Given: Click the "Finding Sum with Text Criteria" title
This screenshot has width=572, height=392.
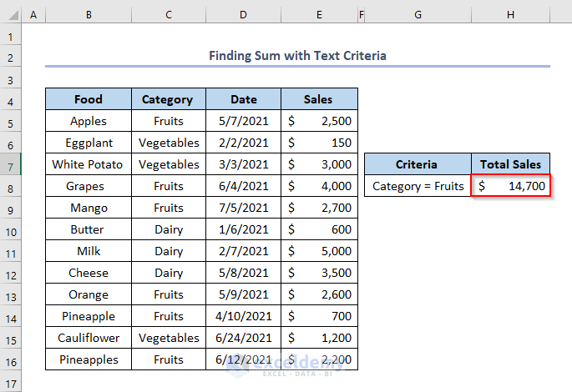Looking at the screenshot, I should pos(297,56).
